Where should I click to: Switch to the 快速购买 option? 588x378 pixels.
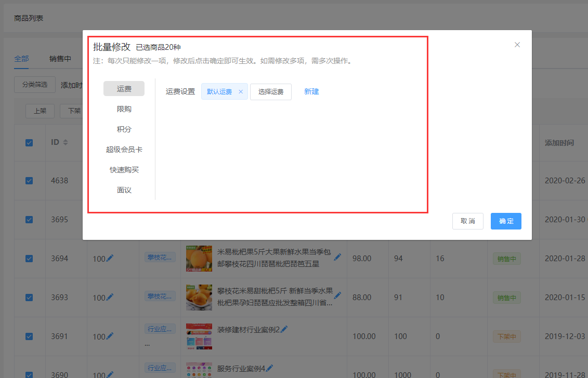click(124, 170)
